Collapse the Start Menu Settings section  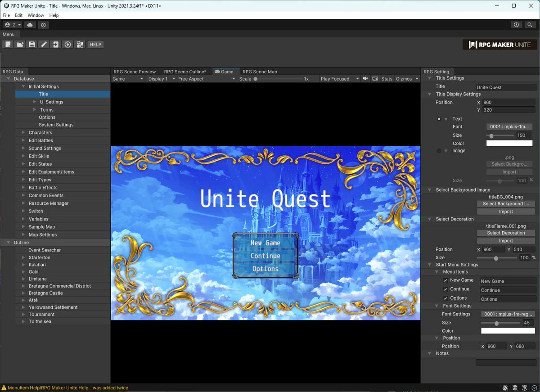coord(430,265)
